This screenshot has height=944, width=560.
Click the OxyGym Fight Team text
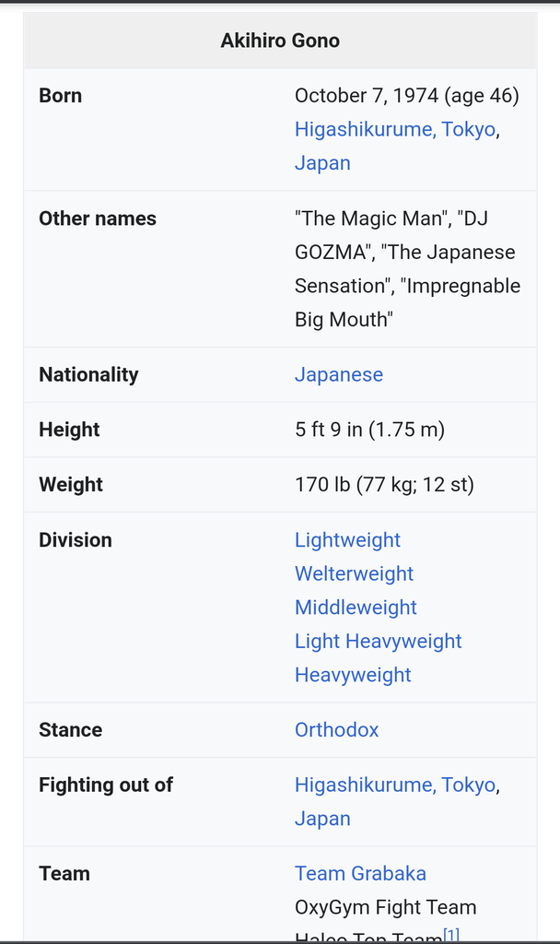click(x=385, y=907)
